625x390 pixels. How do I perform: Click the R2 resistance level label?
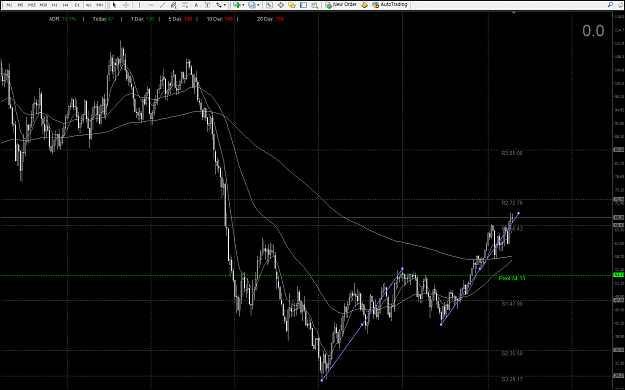(512, 203)
